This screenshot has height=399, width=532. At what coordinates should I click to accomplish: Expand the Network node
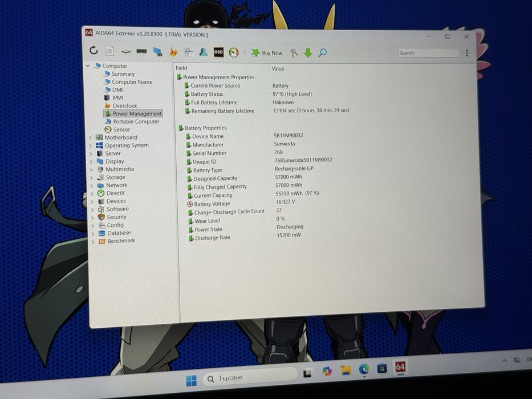[91, 185]
